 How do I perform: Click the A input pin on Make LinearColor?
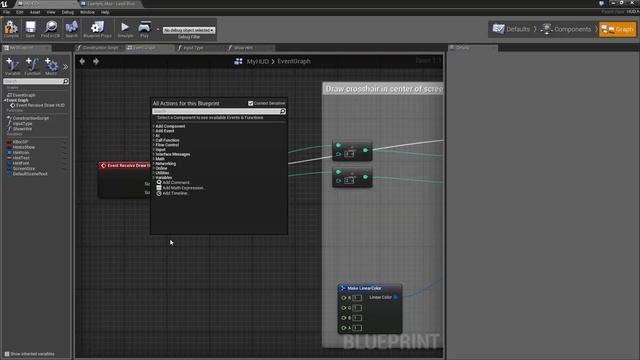344,328
